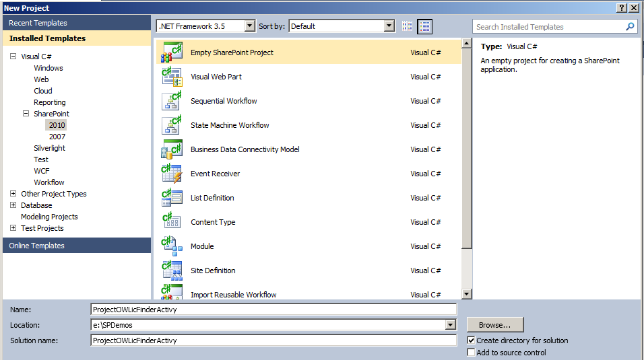Click the template list scrollbar thumb
This screenshot has height=360, width=644.
[467, 149]
